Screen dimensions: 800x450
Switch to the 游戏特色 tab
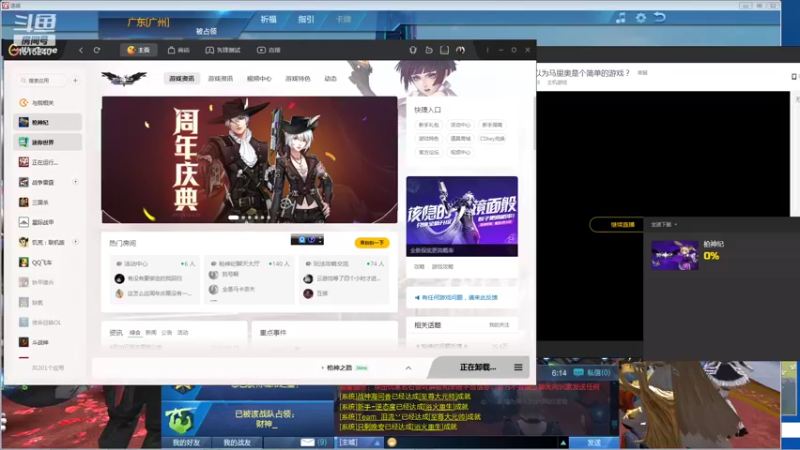[298, 79]
